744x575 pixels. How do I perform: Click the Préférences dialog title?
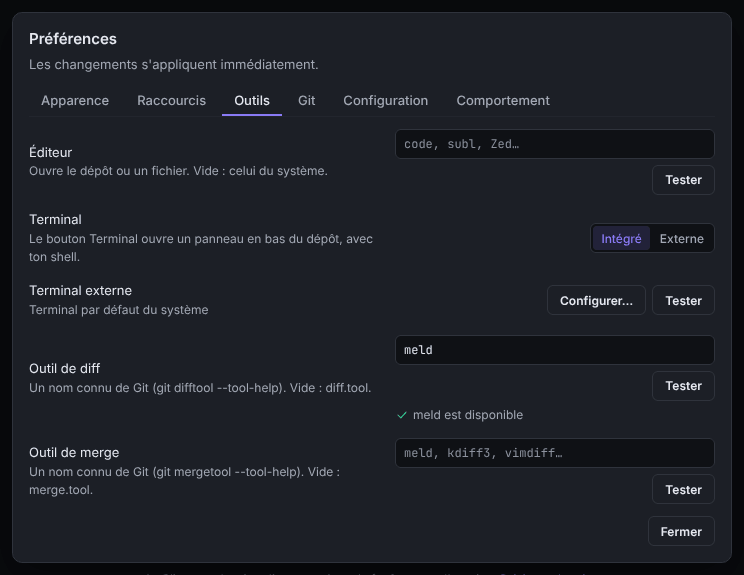coord(73,39)
